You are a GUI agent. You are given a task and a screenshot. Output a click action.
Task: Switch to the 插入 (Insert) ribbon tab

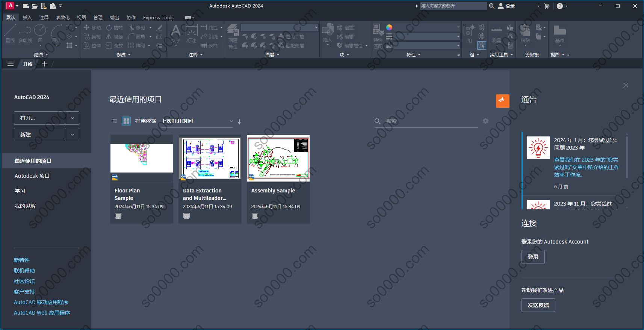(27, 18)
